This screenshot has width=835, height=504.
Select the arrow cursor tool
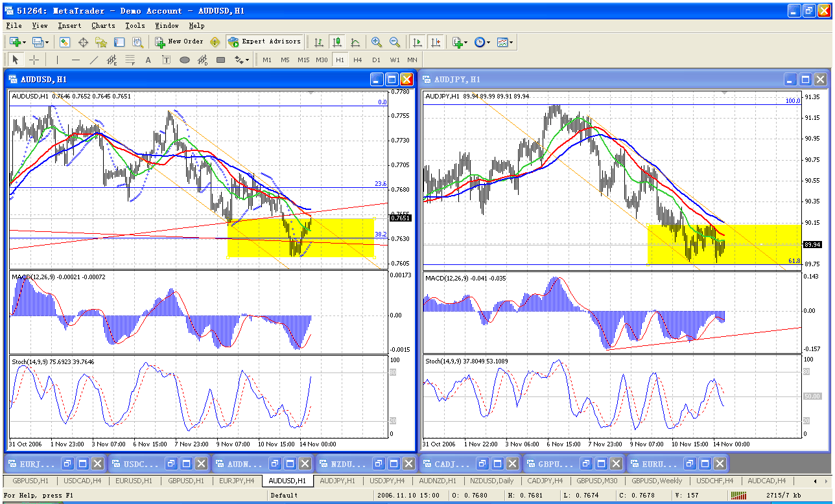16,60
